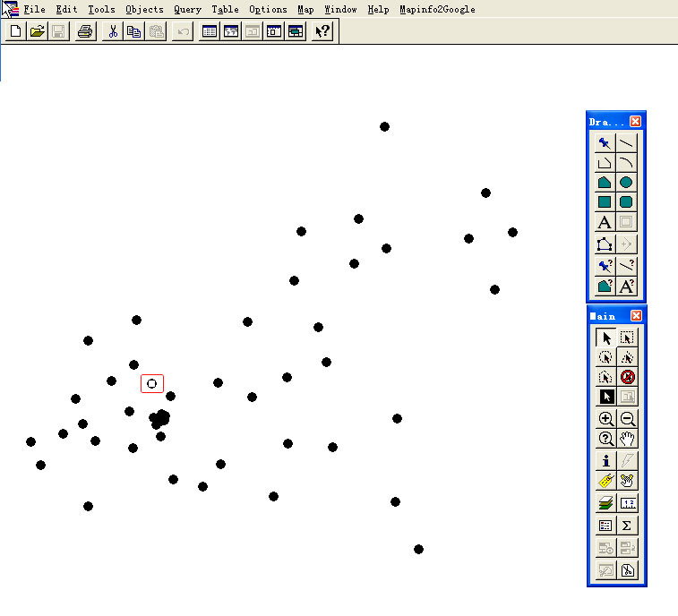Open the Region Style dialog
The image size is (678, 616).
click(x=605, y=287)
